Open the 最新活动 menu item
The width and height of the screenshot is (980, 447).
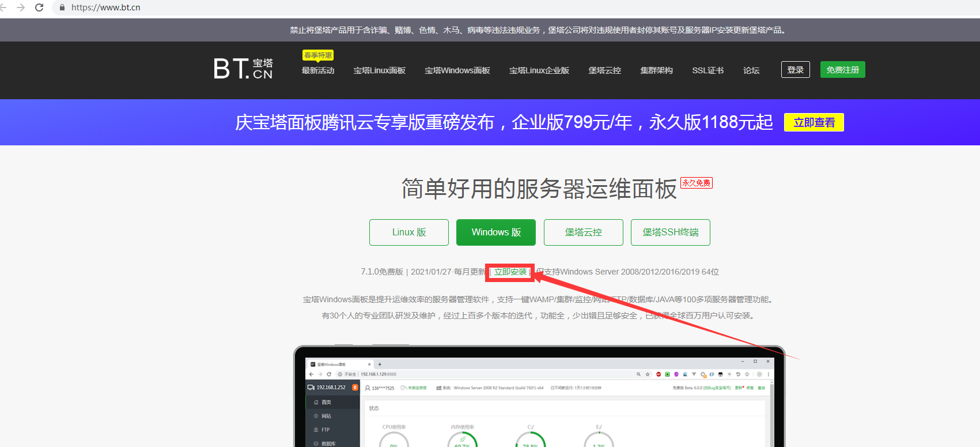pyautogui.click(x=318, y=70)
